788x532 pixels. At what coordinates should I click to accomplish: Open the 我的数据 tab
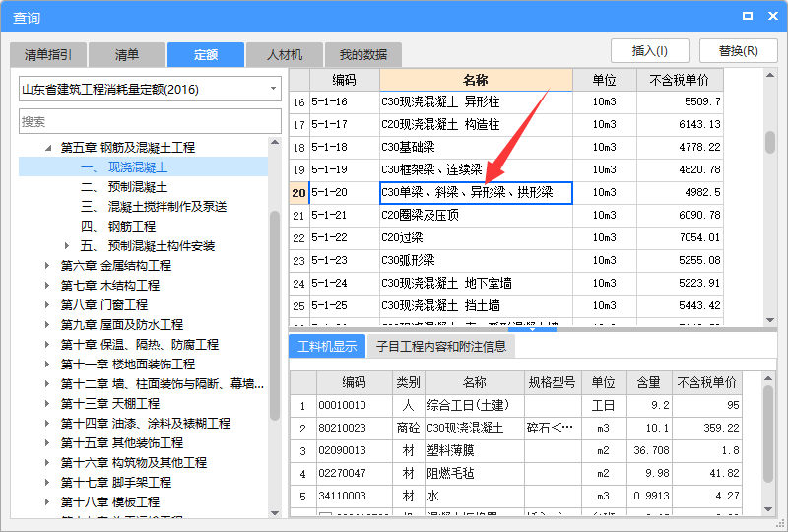pos(362,55)
